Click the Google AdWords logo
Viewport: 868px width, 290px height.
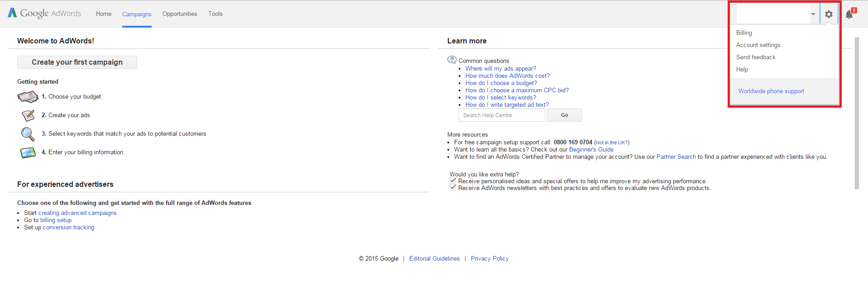point(44,13)
